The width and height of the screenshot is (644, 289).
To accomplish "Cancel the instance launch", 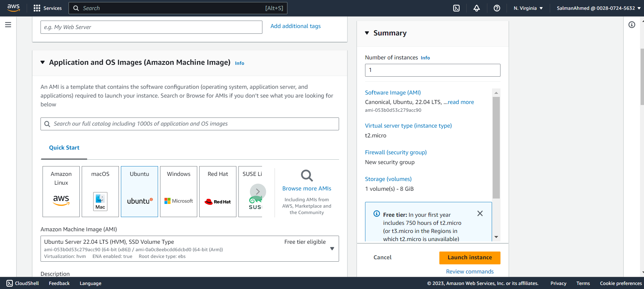I will pyautogui.click(x=382, y=257).
